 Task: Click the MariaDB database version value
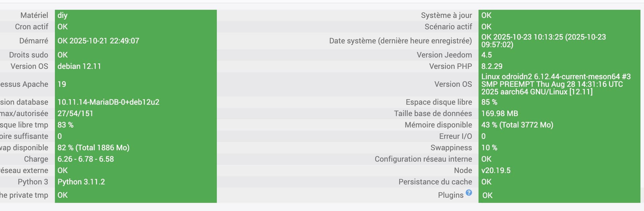[x=108, y=102]
